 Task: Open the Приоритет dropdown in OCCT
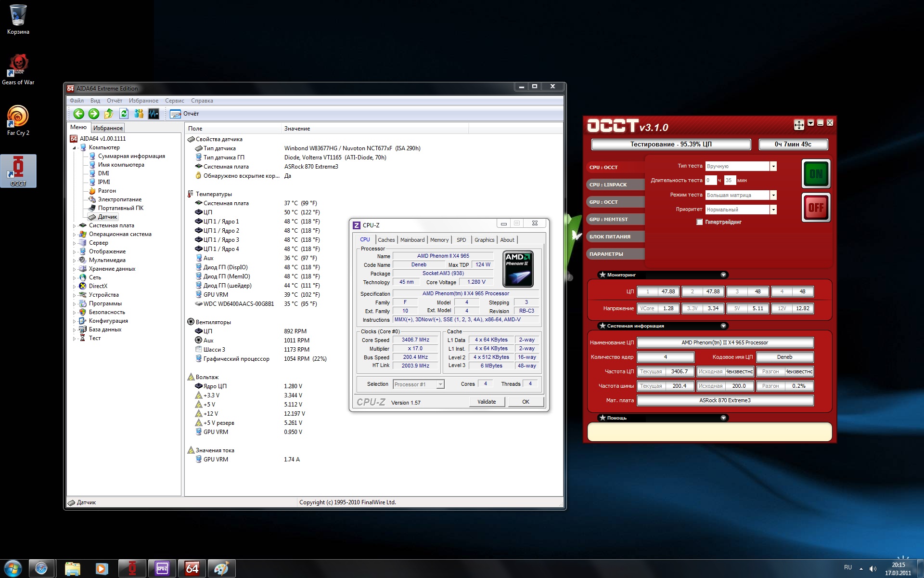pos(773,210)
